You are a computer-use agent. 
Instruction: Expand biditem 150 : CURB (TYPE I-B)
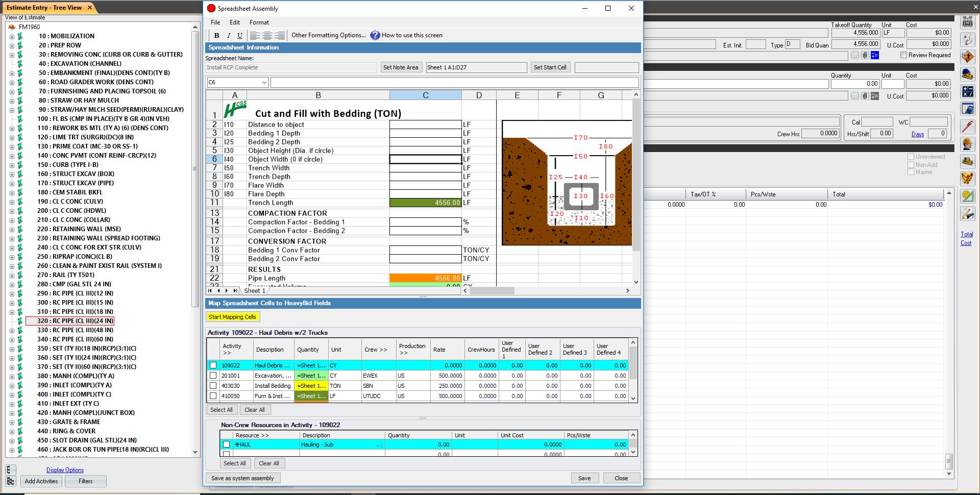[x=12, y=165]
